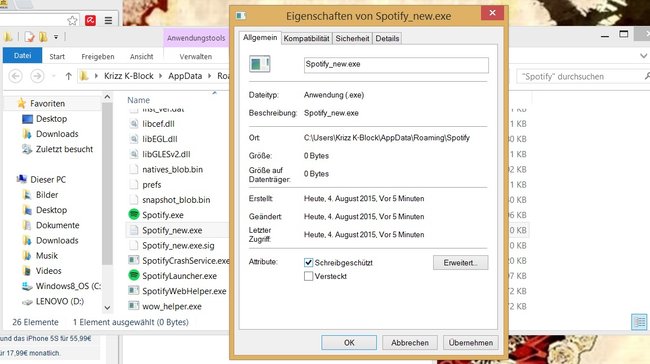Select Bilder under Dieser PC
Screen dimensions: 650x364
47,194
